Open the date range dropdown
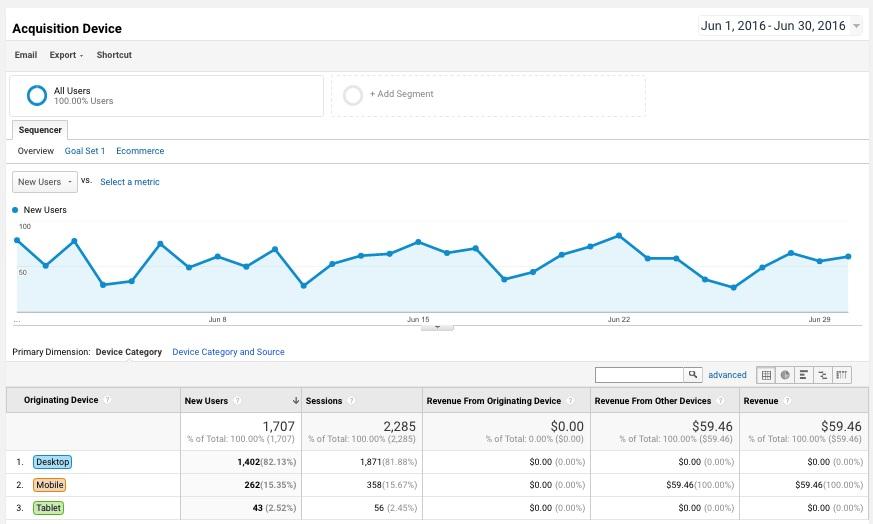Screen dimensions: 873x524 point(781,26)
